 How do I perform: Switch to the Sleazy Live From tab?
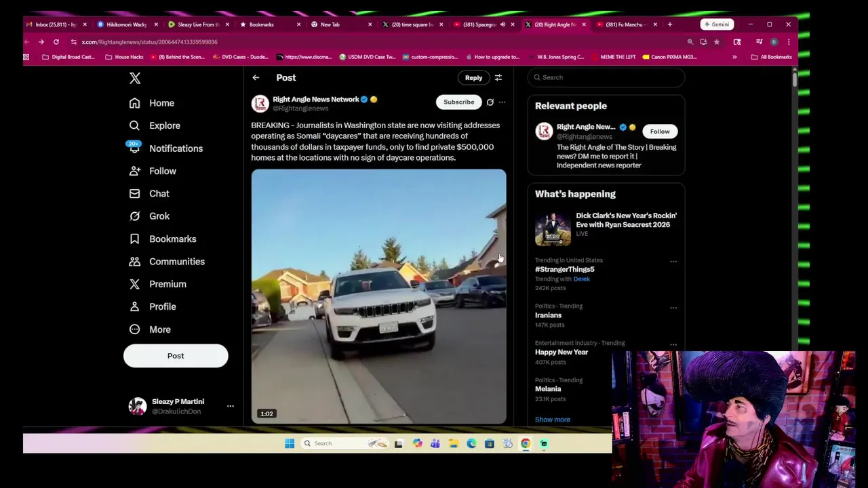point(197,24)
